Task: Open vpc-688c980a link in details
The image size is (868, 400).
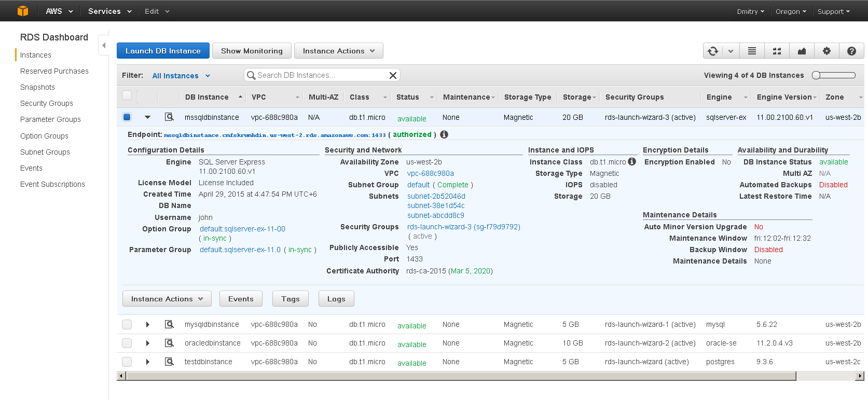Action: click(x=430, y=173)
